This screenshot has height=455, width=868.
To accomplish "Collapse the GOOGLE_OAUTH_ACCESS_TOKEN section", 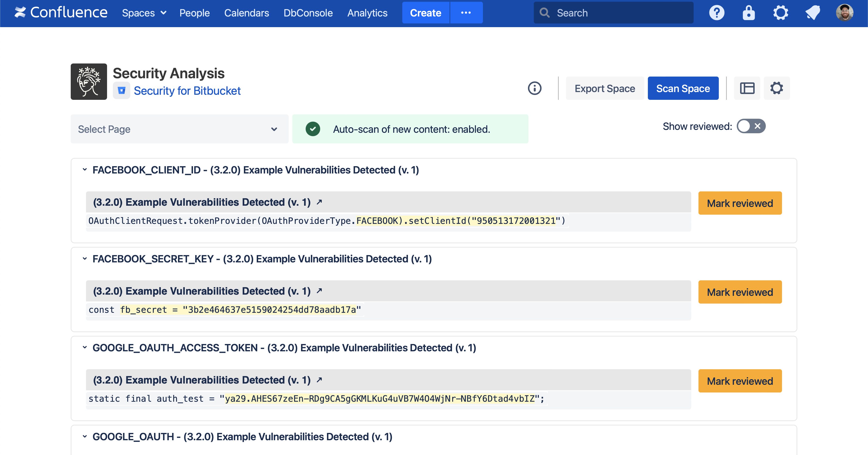I will pos(85,347).
